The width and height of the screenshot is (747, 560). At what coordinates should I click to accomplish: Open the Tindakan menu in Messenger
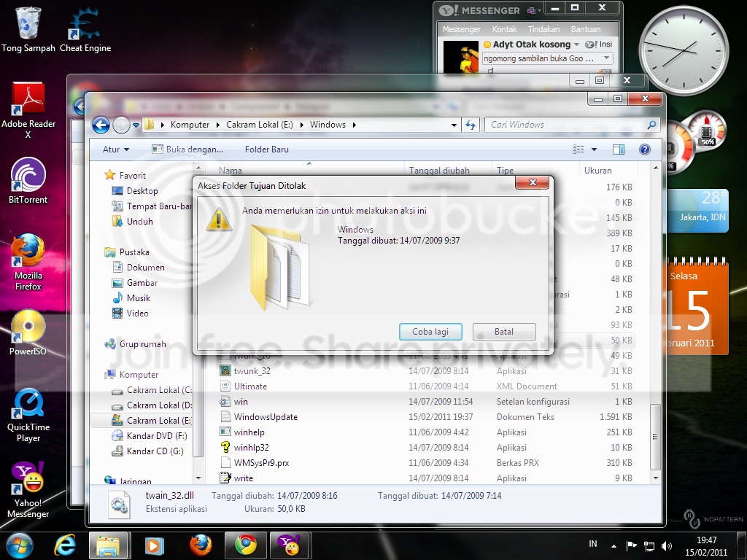(x=543, y=29)
